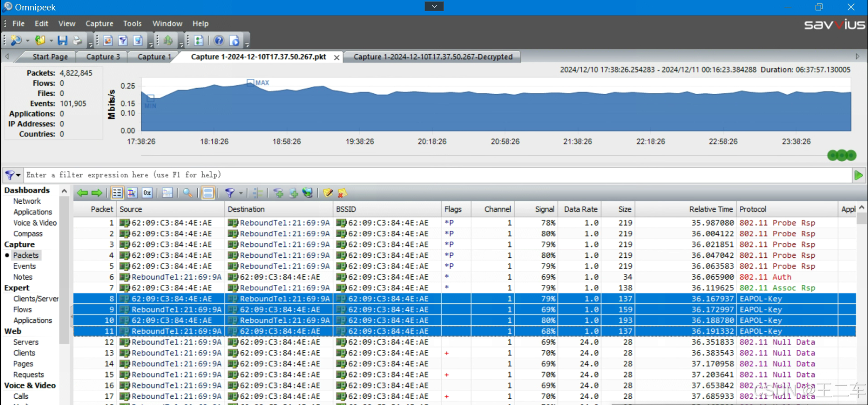Open the capture options icon in the toolbar
The width and height of the screenshot is (868, 405).
tap(108, 41)
